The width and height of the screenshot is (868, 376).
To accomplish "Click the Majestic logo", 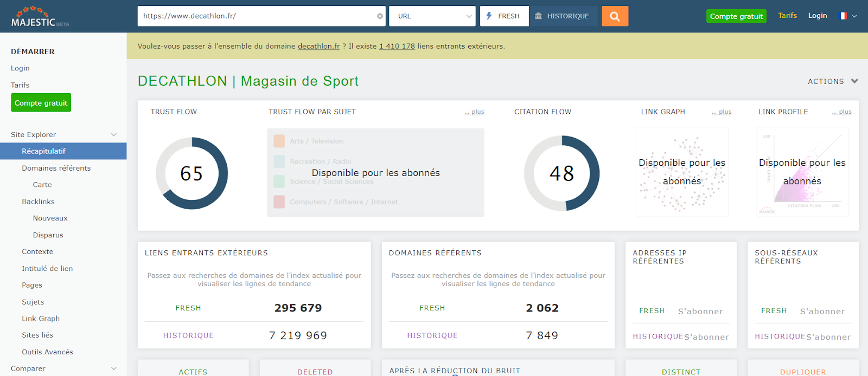I will click(40, 17).
